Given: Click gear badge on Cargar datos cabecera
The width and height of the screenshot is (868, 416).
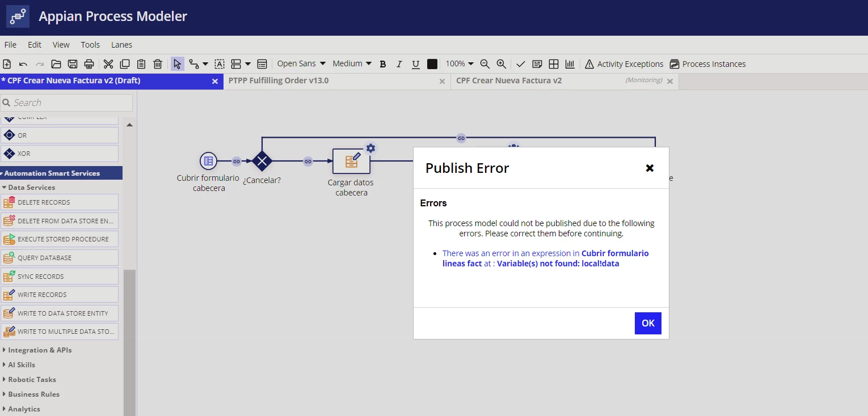Looking at the screenshot, I should coord(370,148).
